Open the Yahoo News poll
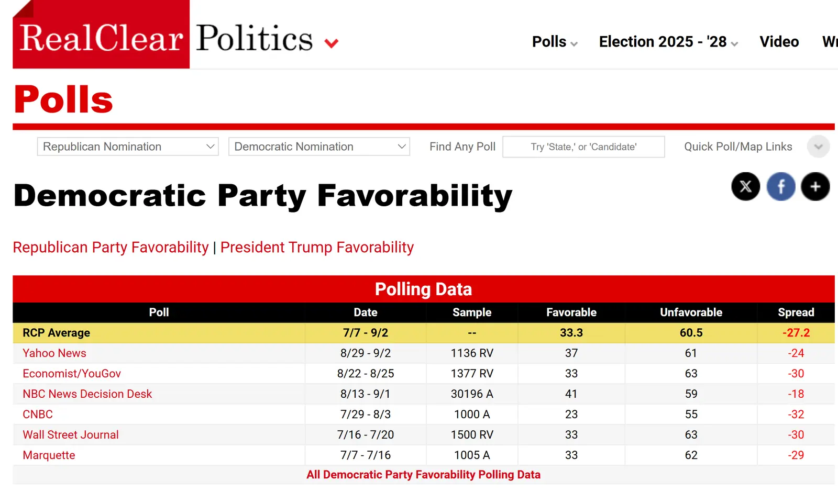 [54, 353]
